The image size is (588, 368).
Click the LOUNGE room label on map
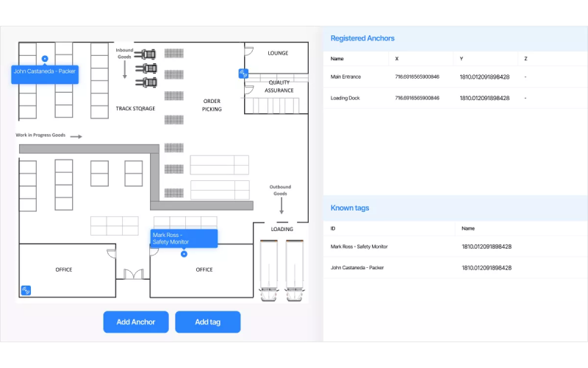point(278,53)
